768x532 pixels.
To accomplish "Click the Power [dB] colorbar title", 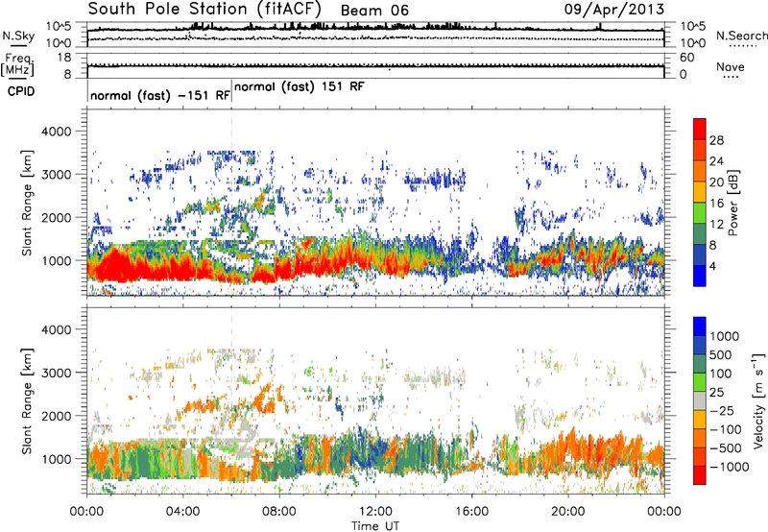I will (732, 203).
